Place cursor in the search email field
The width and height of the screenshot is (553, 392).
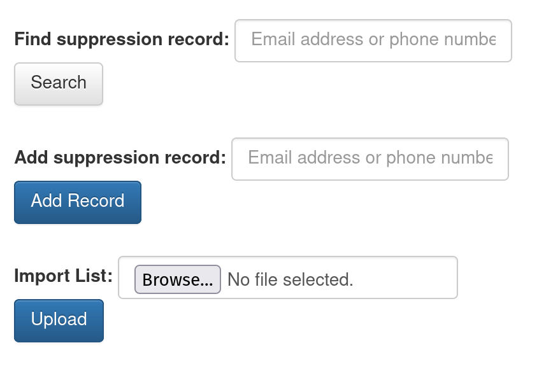[373, 41]
